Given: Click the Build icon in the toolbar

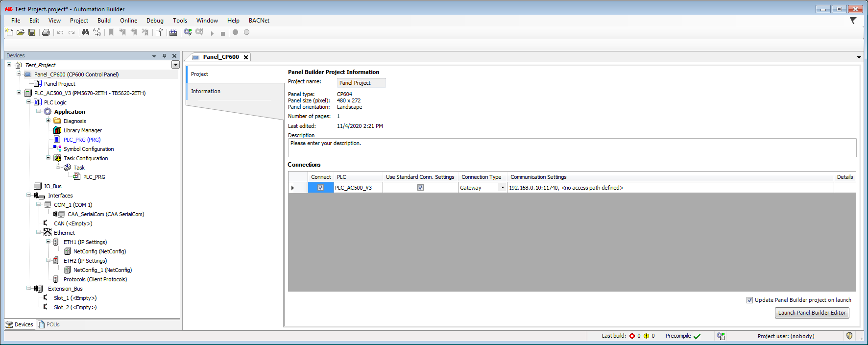Looking at the screenshot, I should (173, 32).
